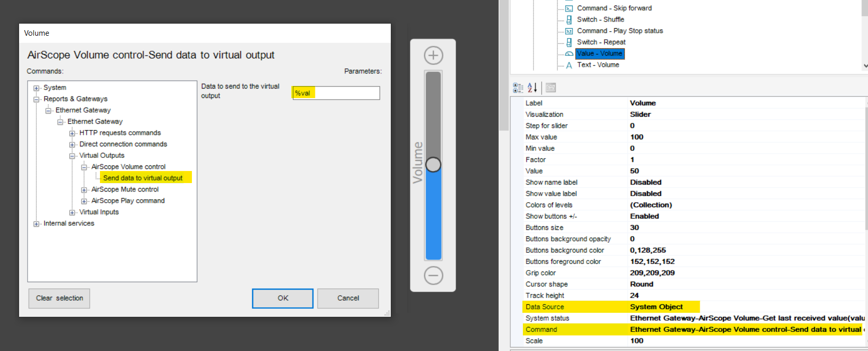Click the Command - Skip forward icon
Screen dimensions: 868x351
[569, 9]
